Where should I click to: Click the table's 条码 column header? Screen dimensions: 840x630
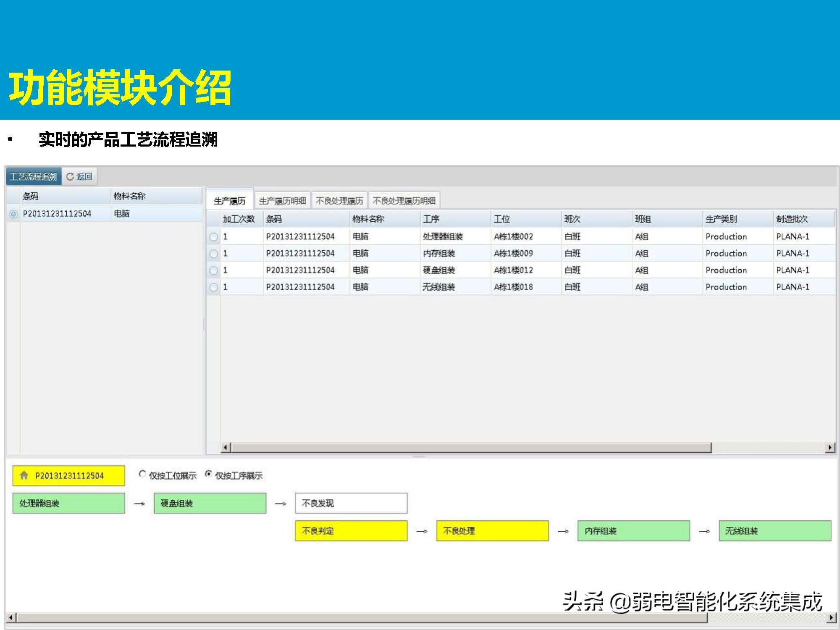pyautogui.click(x=306, y=219)
